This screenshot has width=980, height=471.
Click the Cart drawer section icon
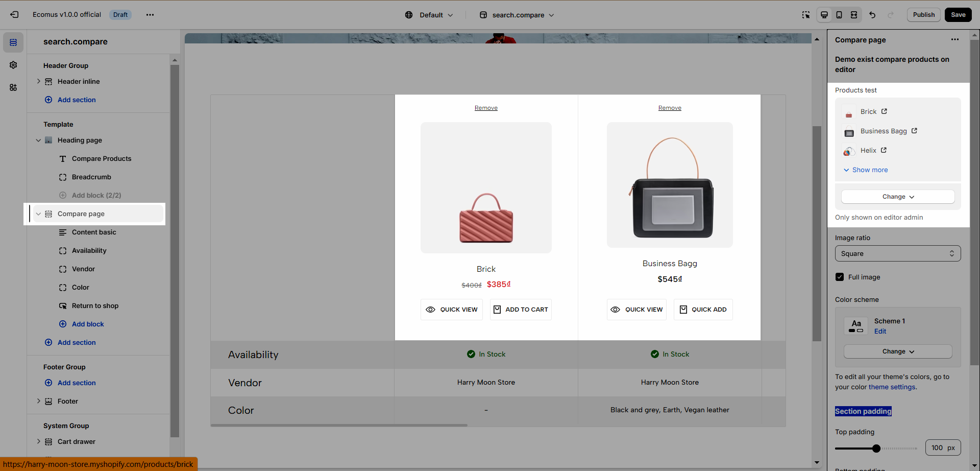[48, 442]
